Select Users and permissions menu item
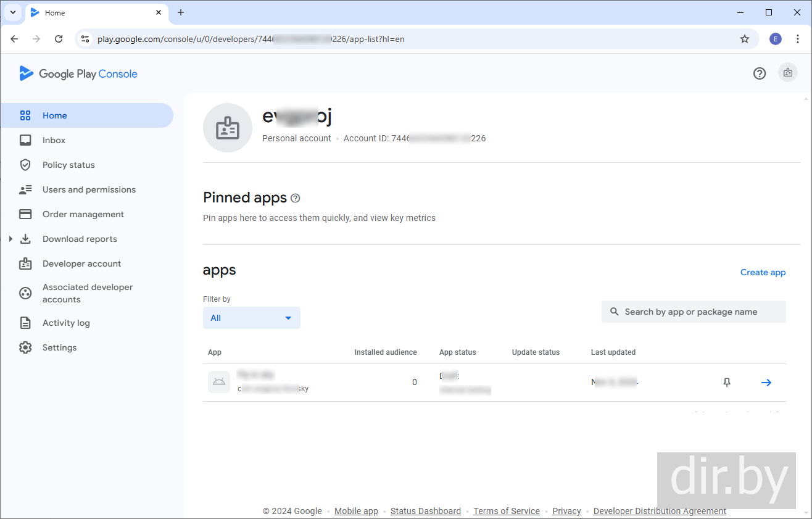The width and height of the screenshot is (812, 519). pos(89,189)
